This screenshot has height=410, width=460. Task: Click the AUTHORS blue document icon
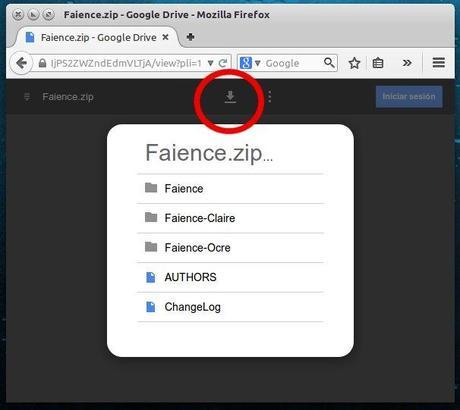151,277
